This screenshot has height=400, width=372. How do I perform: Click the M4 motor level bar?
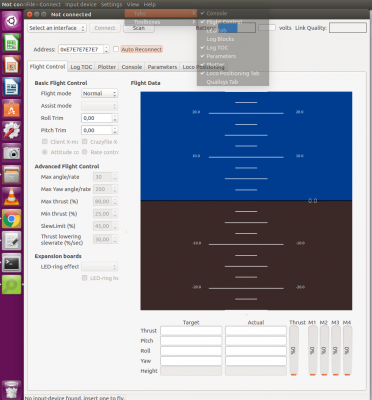pos(347,351)
